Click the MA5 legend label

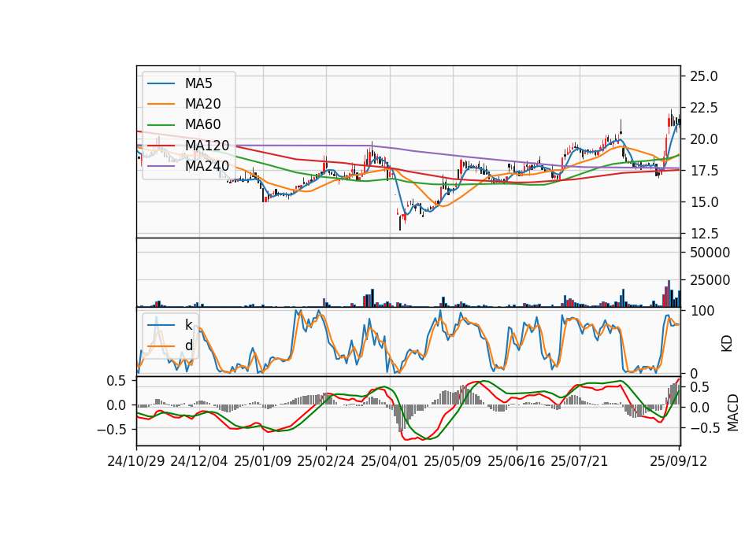tap(198, 83)
